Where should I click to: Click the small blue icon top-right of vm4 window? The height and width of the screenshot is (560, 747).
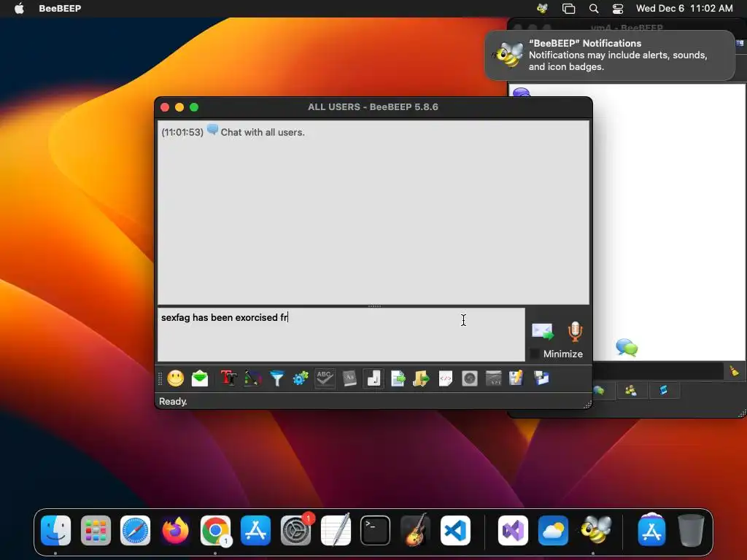740,43
